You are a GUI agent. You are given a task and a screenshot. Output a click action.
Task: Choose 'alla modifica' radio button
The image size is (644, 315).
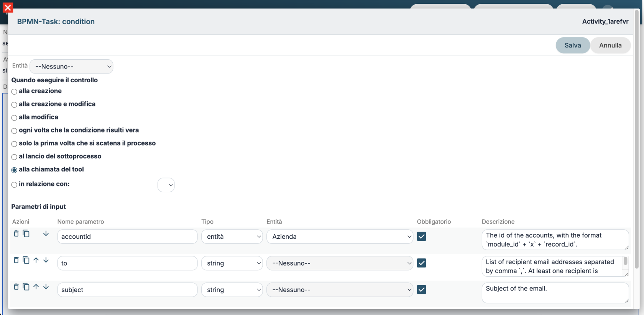point(14,118)
